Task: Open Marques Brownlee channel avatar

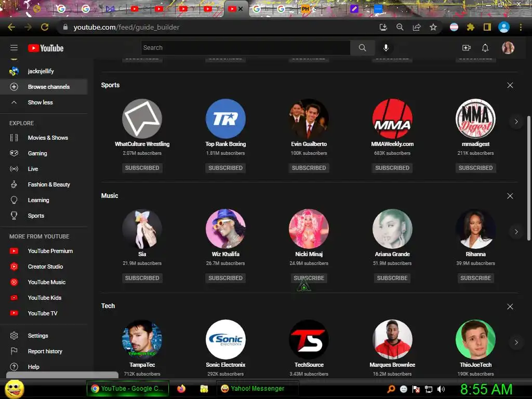Action: pyautogui.click(x=392, y=339)
